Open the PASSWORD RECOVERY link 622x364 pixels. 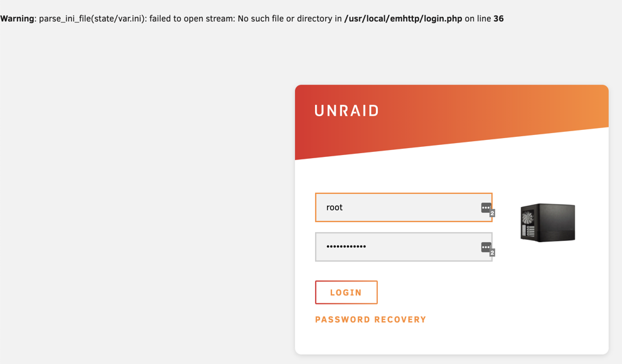[370, 319]
